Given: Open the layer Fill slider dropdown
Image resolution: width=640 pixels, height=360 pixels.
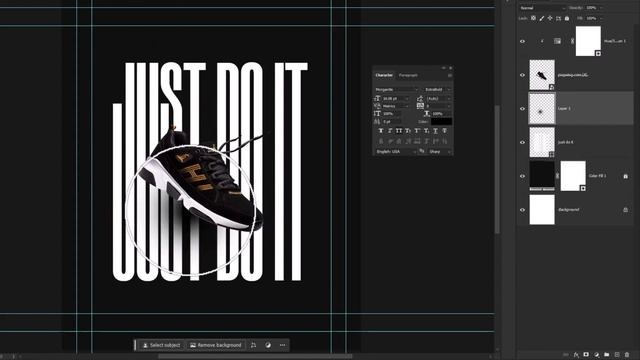Looking at the screenshot, I should 600,18.
